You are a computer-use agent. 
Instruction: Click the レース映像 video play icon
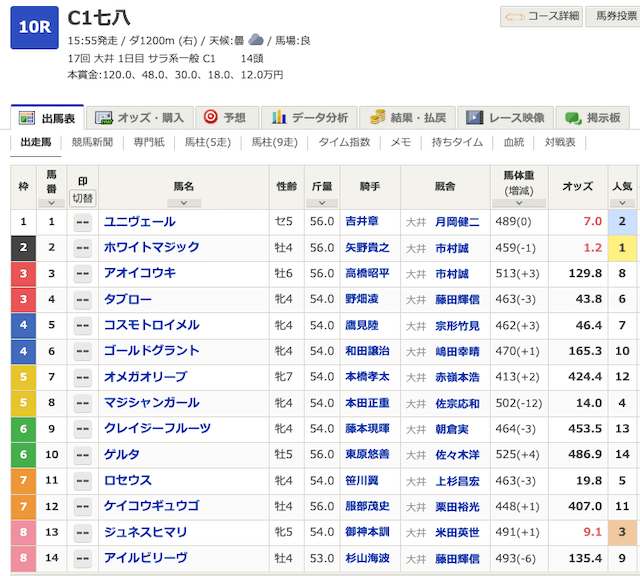pos(471,117)
